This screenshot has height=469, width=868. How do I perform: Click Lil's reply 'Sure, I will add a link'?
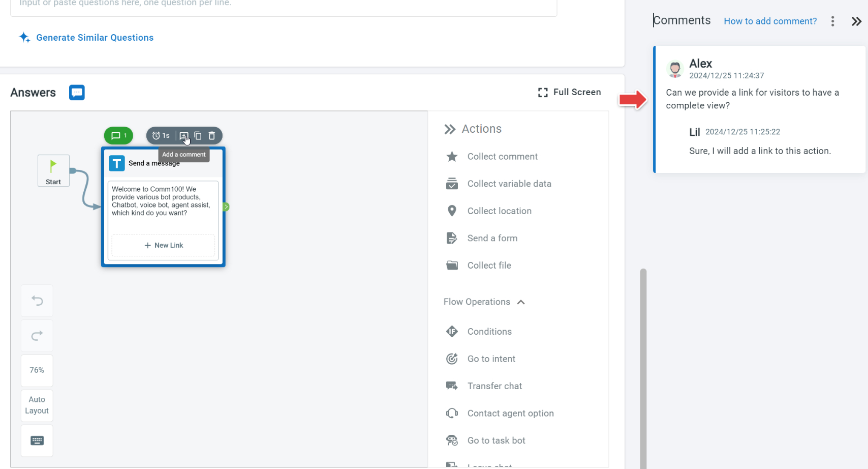[760, 151]
